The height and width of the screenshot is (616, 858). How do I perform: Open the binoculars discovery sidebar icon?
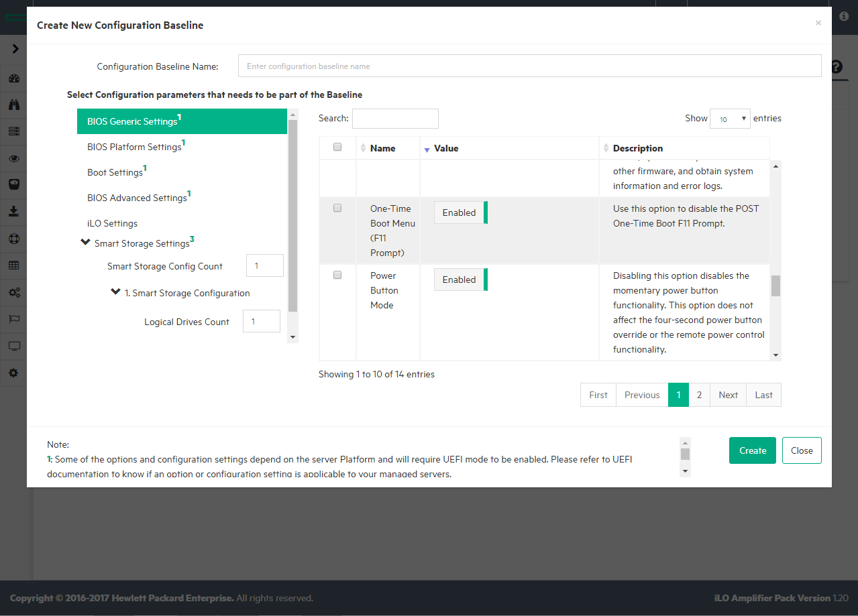(x=14, y=105)
